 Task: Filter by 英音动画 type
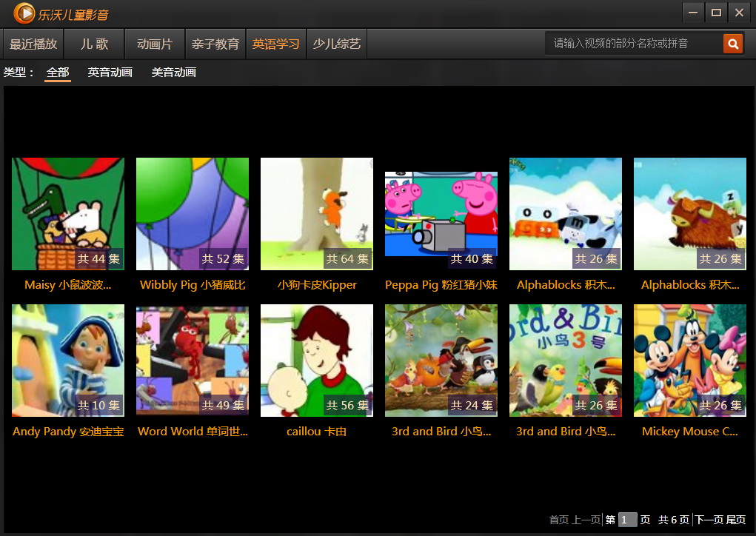click(x=110, y=73)
